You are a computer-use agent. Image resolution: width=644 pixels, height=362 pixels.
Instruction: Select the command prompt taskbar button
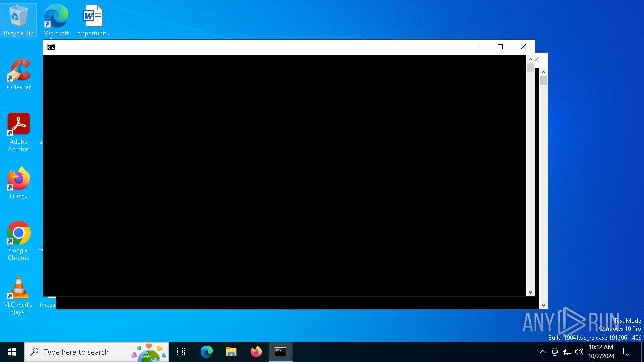pos(280,352)
